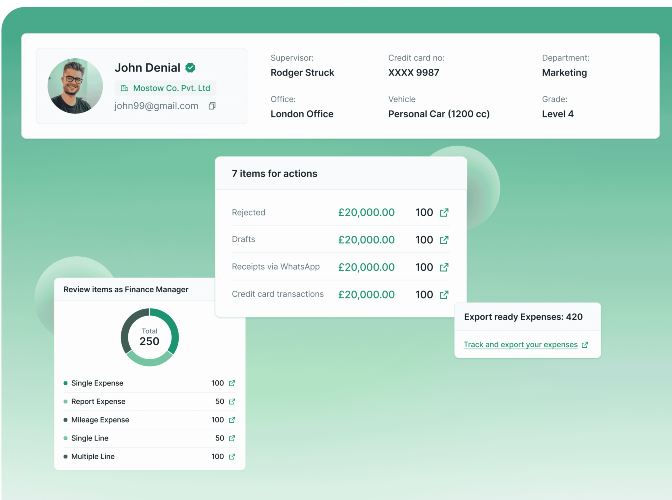This screenshot has height=500, width=672.
Task: Open the Rejected row's external link icon
Action: [444, 213]
